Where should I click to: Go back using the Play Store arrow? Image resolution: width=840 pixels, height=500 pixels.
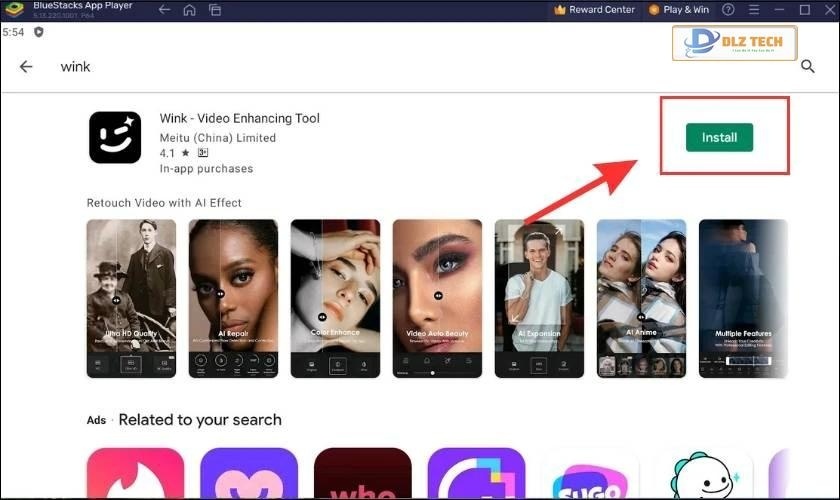point(26,66)
